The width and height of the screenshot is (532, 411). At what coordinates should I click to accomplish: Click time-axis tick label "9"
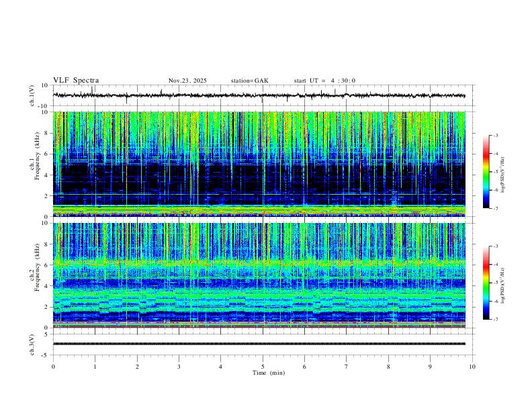(430, 367)
